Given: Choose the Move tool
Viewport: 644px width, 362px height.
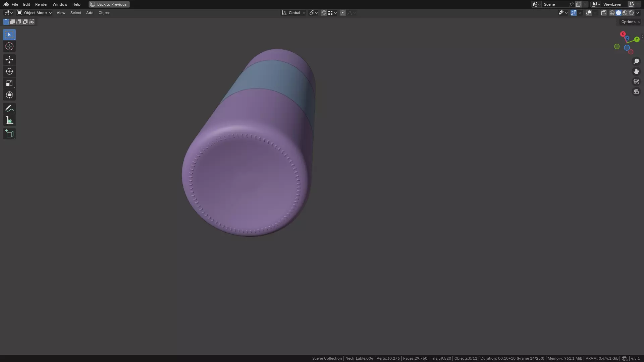Looking at the screenshot, I should click(9, 60).
